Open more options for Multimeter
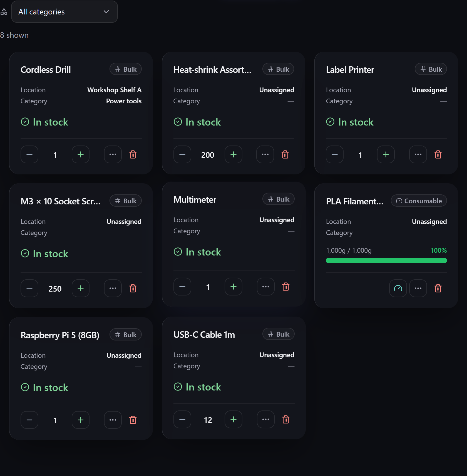Viewport: 467px width, 476px height. [266, 287]
